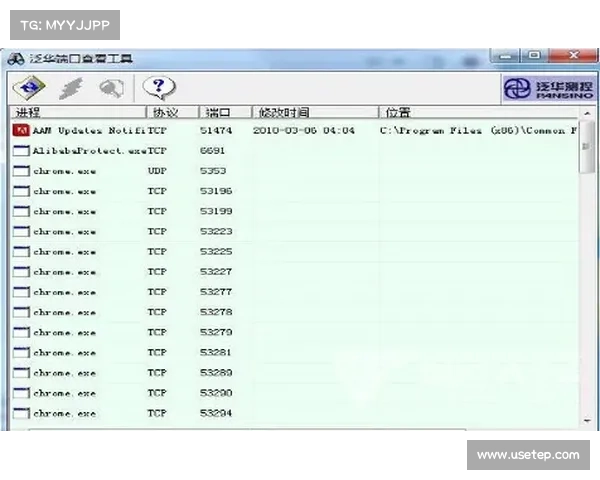Image resolution: width=600 pixels, height=480 pixels.
Task: Maximize the port viewer window
Action: point(535,56)
